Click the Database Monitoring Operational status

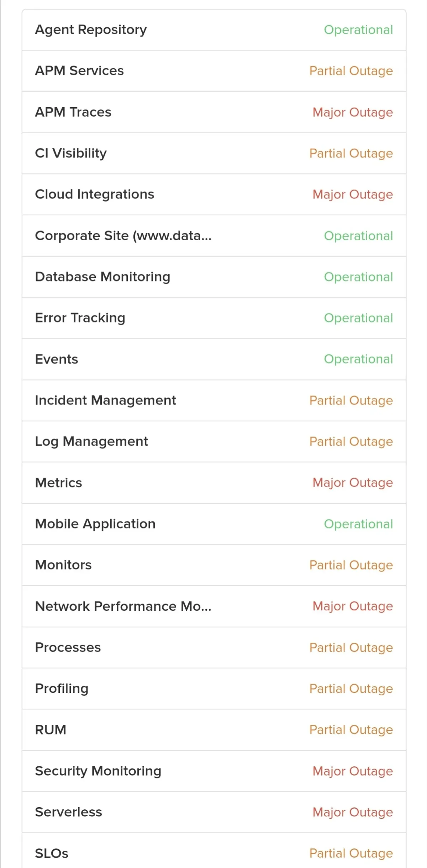coord(358,277)
